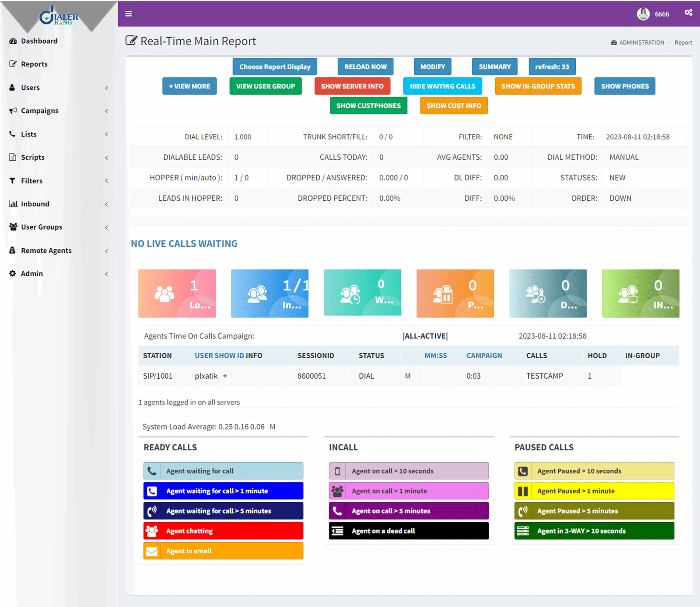Hide waiting calls display
This screenshot has width=700, height=607.
pos(442,86)
